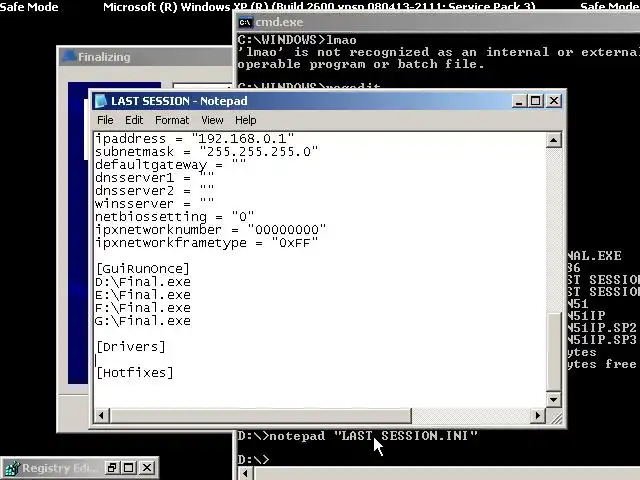Click the netbiossetting line
The width and height of the screenshot is (640, 480).
click(x=174, y=217)
